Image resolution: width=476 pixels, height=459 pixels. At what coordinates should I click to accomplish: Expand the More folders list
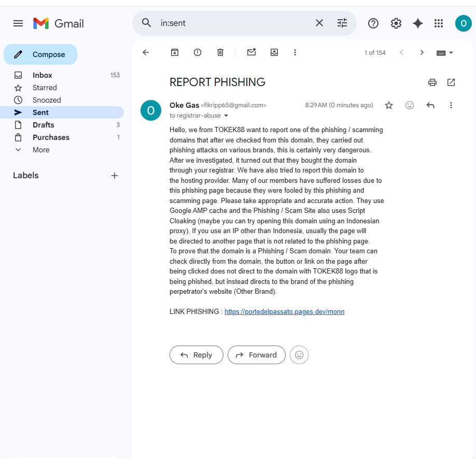(x=62, y=150)
